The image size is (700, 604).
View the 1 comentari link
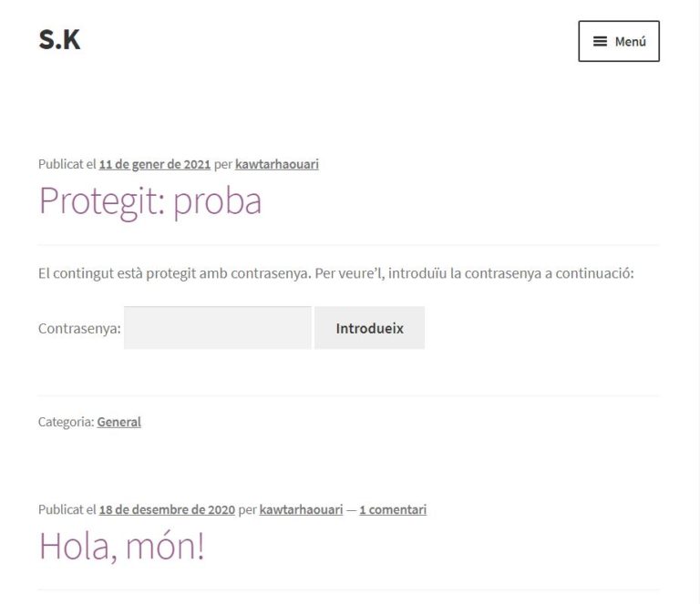(x=393, y=510)
